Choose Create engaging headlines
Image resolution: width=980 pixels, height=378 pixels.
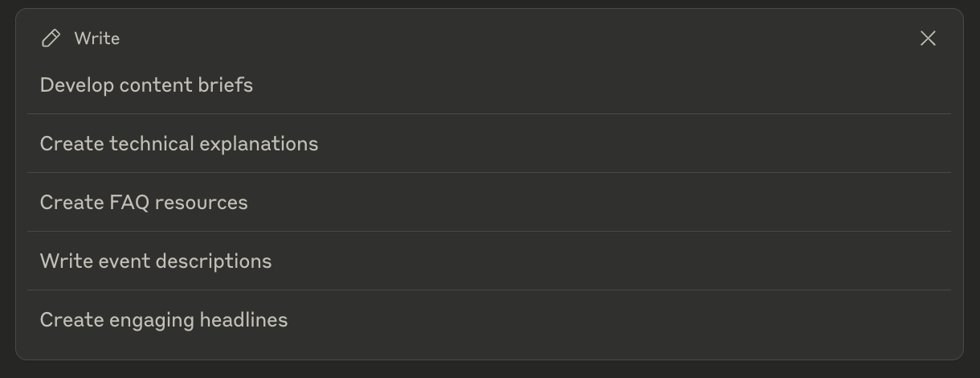coord(489,320)
